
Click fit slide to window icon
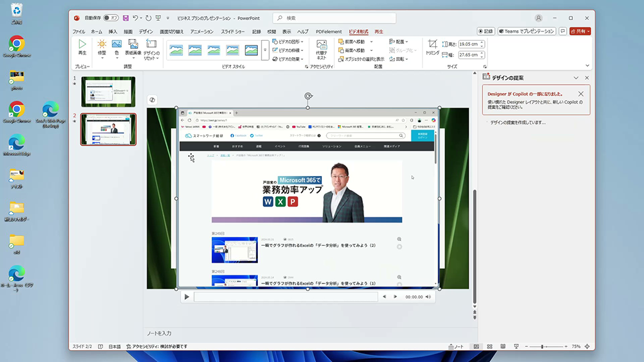587,346
